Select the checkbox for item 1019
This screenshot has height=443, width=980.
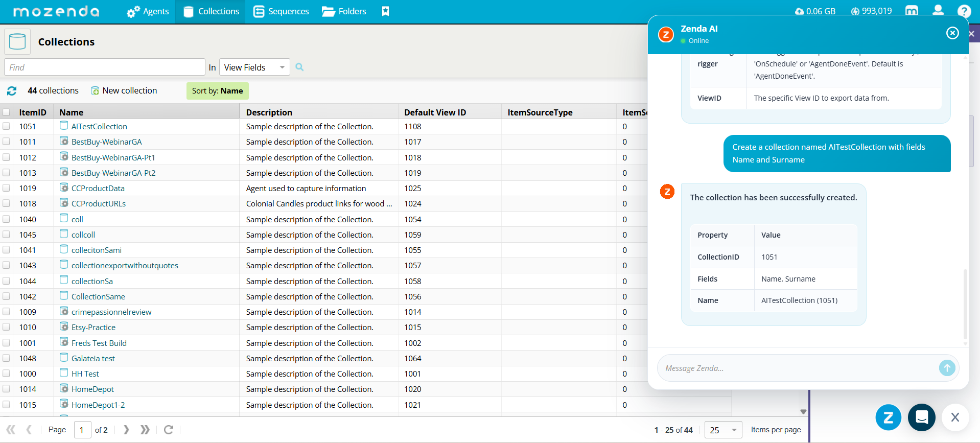click(x=6, y=188)
